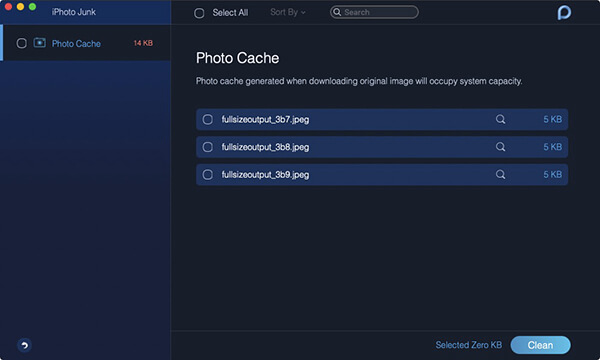Image resolution: width=600 pixels, height=360 pixels.
Task: Click the 5 KB size of fullsizeoutput_3b9.jpeg
Action: pyautogui.click(x=553, y=174)
